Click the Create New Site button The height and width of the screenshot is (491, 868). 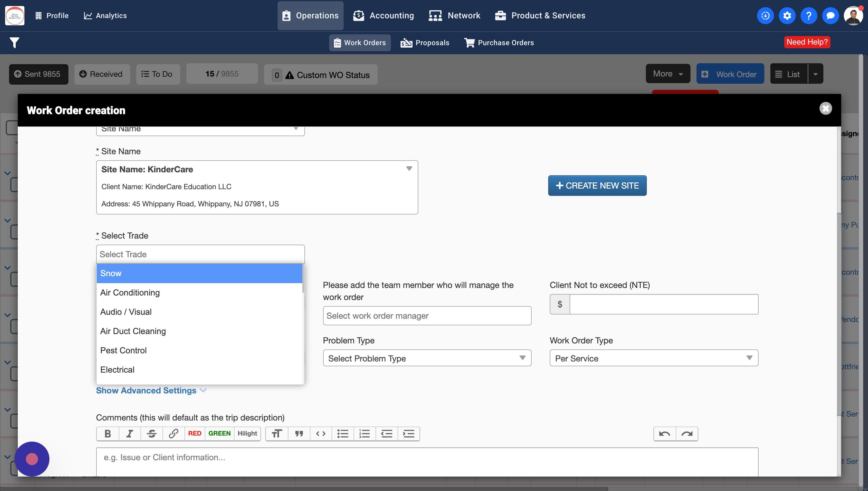[x=597, y=186]
